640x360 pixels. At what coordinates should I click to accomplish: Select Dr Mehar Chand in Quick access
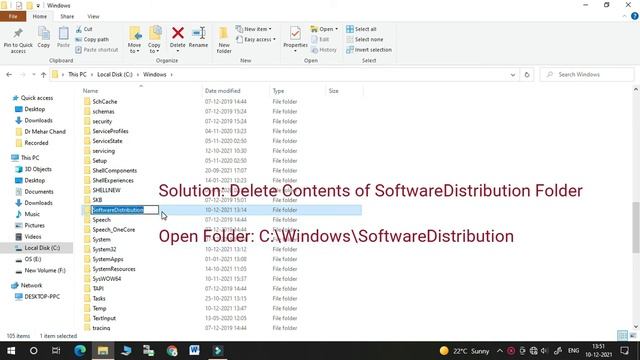pos(45,132)
